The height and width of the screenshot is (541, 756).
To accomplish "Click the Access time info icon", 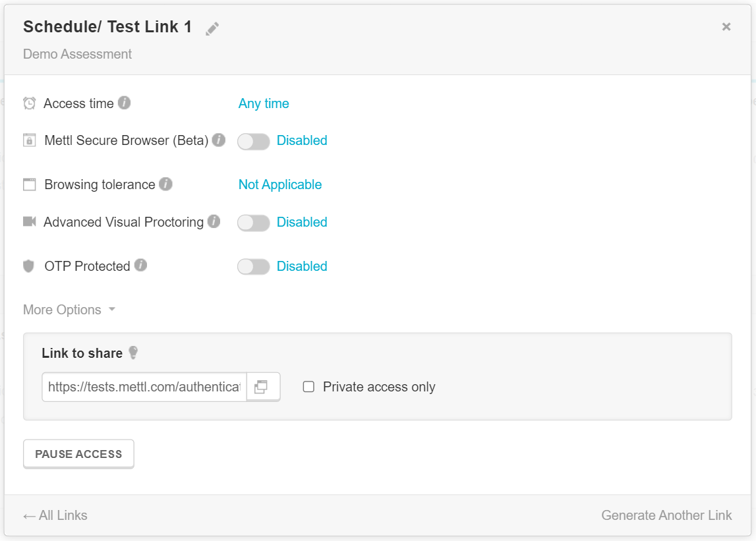I will [x=124, y=103].
